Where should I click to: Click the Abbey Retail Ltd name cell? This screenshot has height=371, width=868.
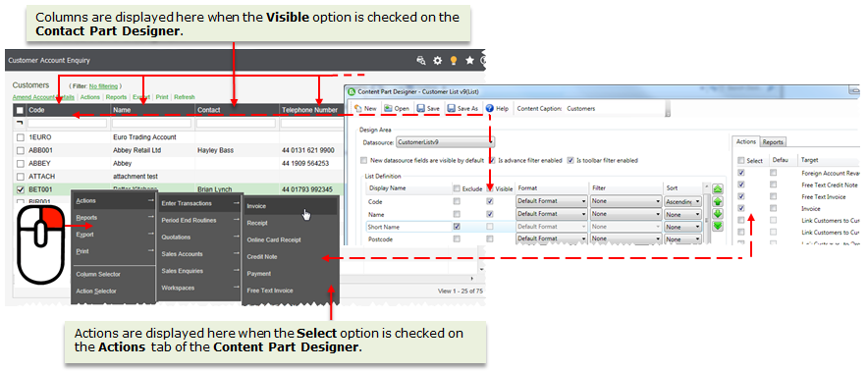(x=152, y=150)
